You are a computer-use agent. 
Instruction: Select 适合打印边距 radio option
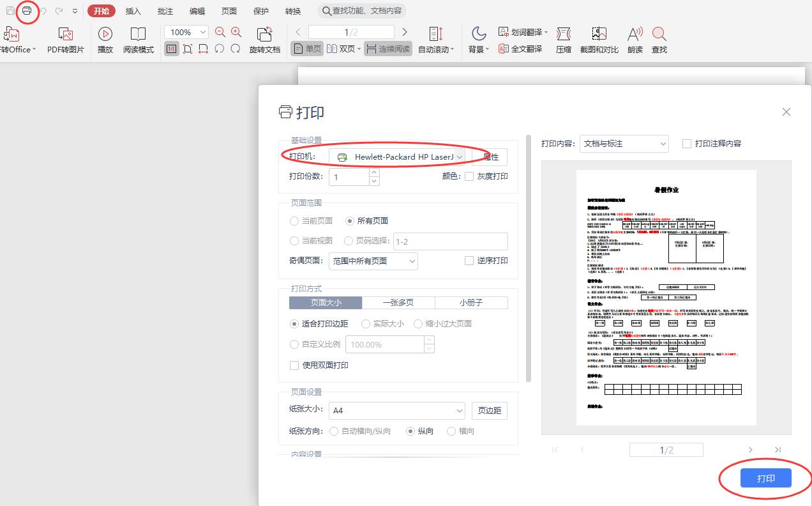click(x=294, y=324)
